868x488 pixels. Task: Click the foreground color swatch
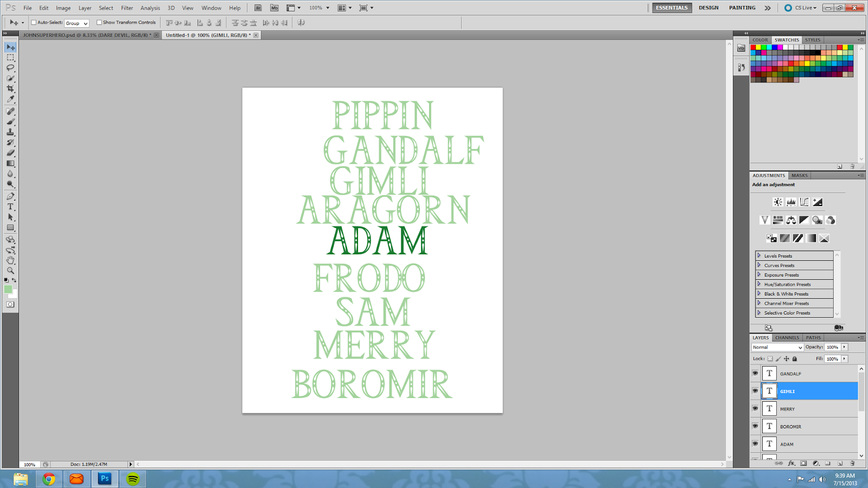tap(8, 290)
